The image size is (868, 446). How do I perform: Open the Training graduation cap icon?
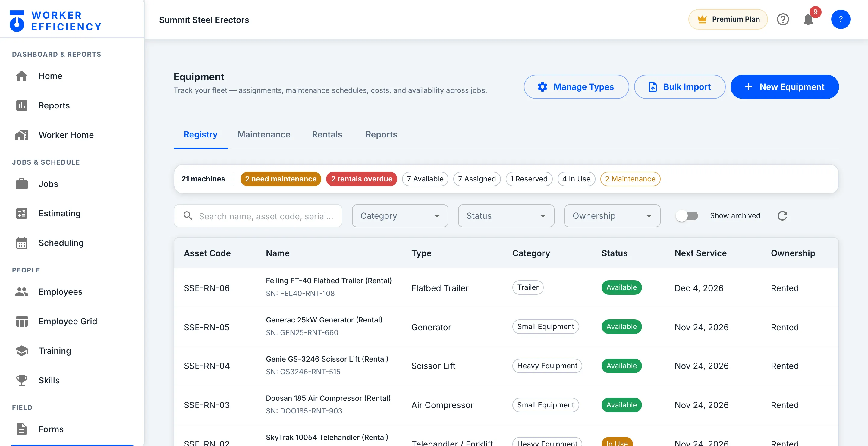[22, 351]
